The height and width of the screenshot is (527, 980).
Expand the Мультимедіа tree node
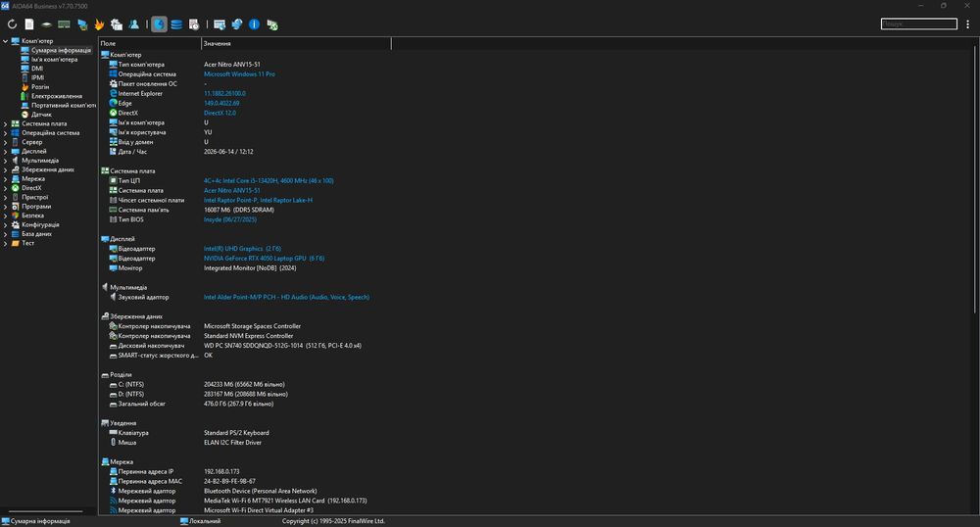tap(5, 161)
